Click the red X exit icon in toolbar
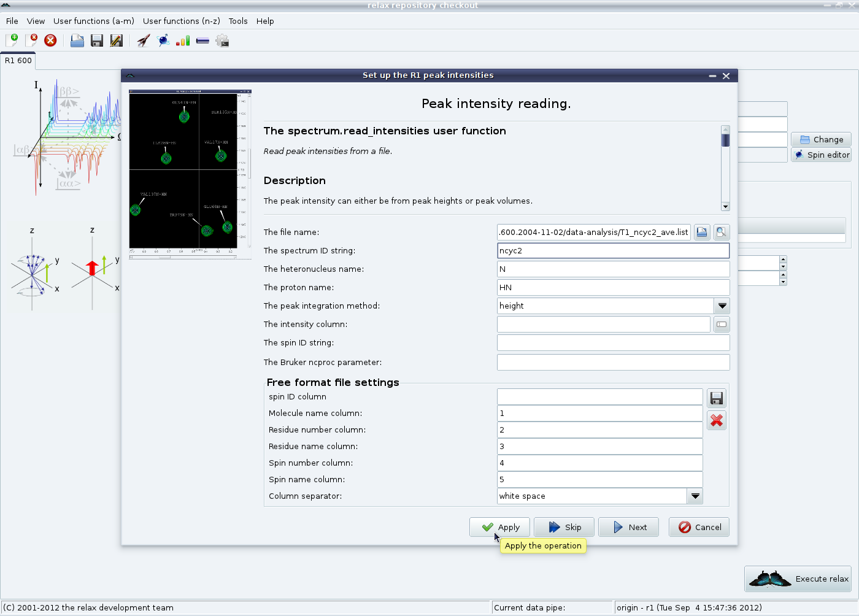Viewport: 859px width, 616px height. (x=50, y=40)
